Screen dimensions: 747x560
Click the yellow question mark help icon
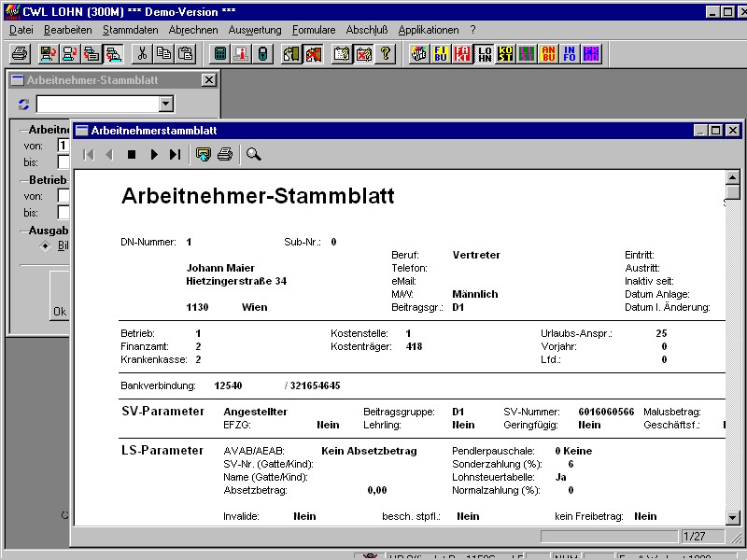[x=386, y=53]
